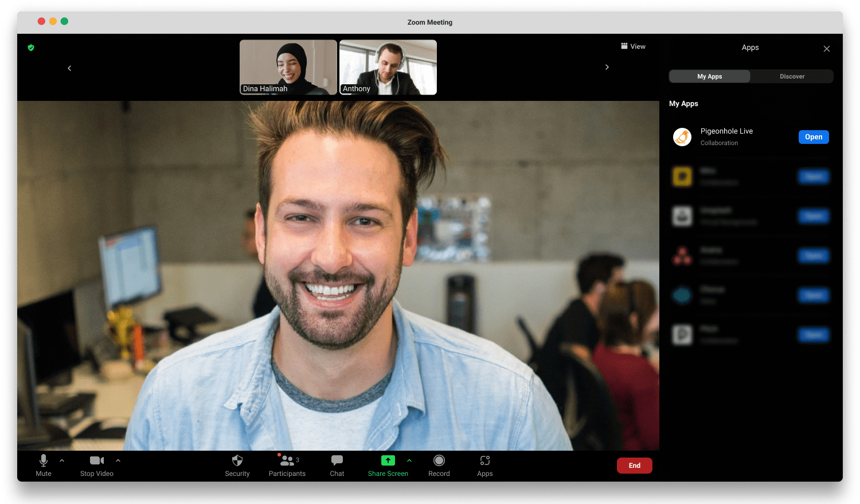Screen dimensions: 860x504
Task: Expand the microphone options chevron
Action: click(x=62, y=459)
